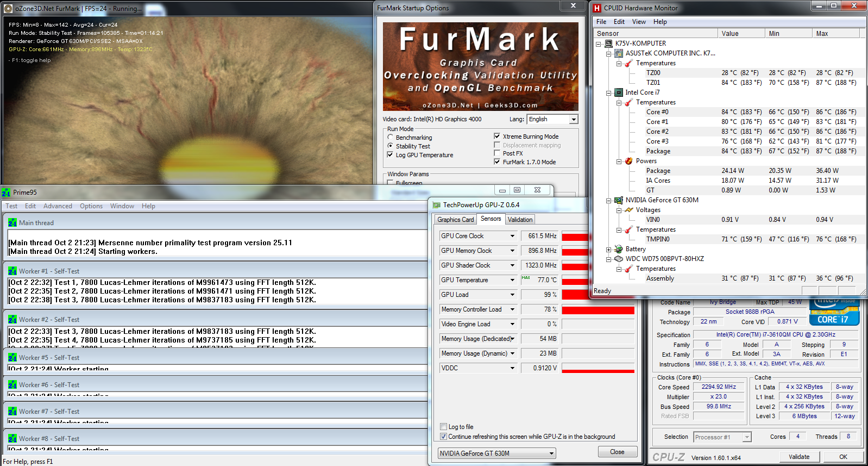
Task: Click the FurMark banner image
Action: tap(480, 66)
